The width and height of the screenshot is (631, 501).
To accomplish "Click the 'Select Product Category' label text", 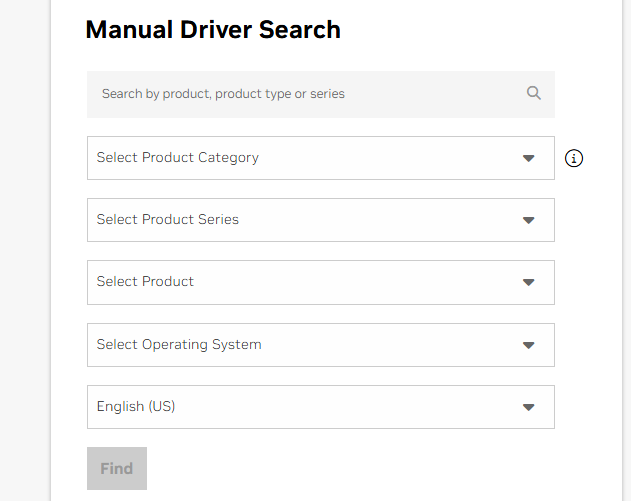I will (177, 158).
